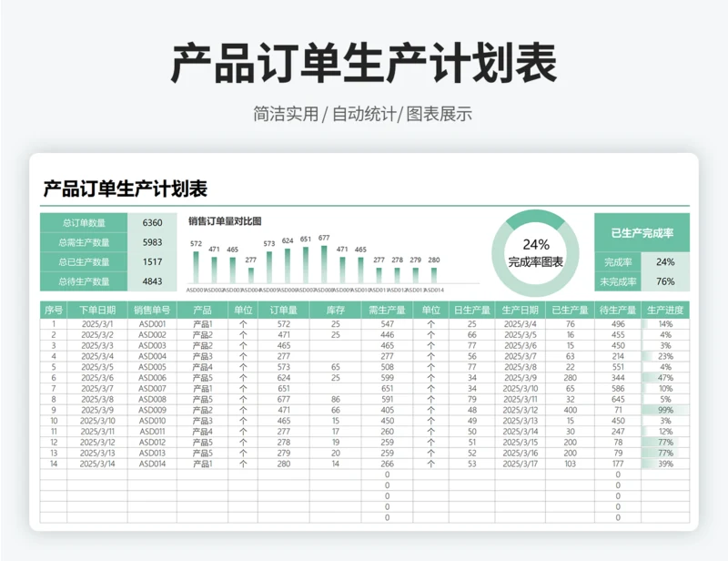This screenshot has height=561, width=728.
Task: Select the bold sheet title inside the white card
Action: [125, 189]
